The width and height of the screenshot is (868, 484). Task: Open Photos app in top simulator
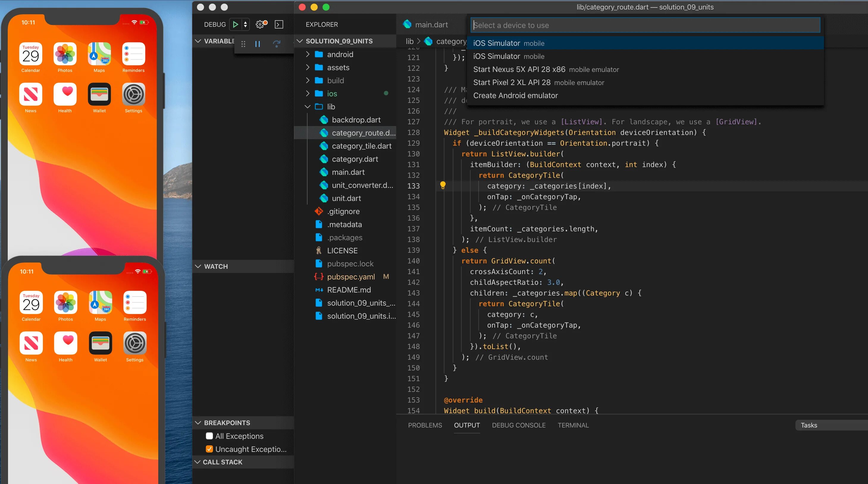65,54
